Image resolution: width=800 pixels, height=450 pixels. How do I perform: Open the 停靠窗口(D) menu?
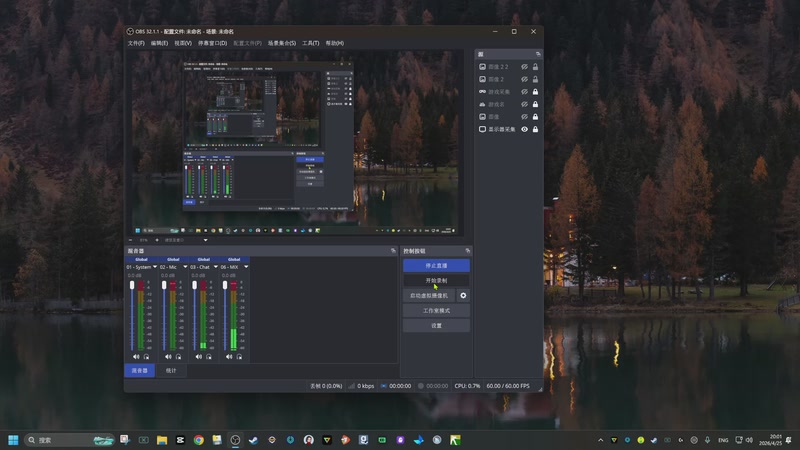click(212, 43)
